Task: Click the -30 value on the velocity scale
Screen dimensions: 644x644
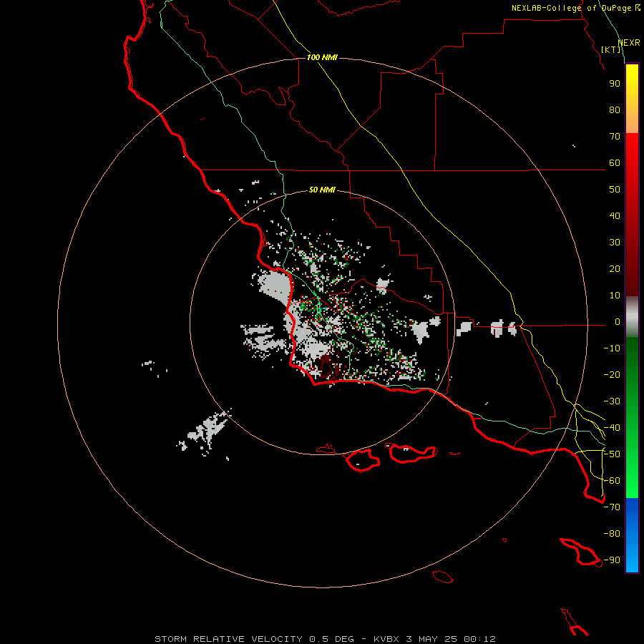Action: 612,401
